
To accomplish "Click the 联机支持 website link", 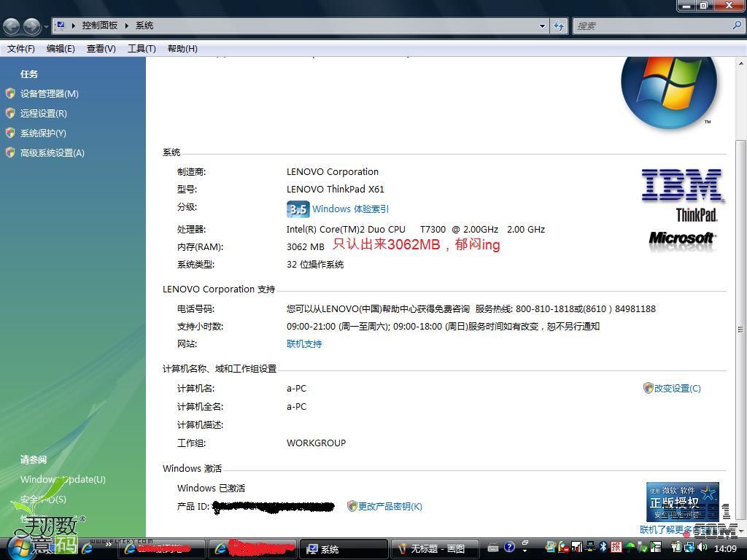I will (303, 343).
